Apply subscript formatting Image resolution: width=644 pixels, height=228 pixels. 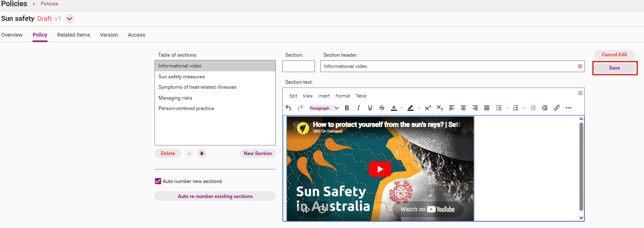point(439,108)
